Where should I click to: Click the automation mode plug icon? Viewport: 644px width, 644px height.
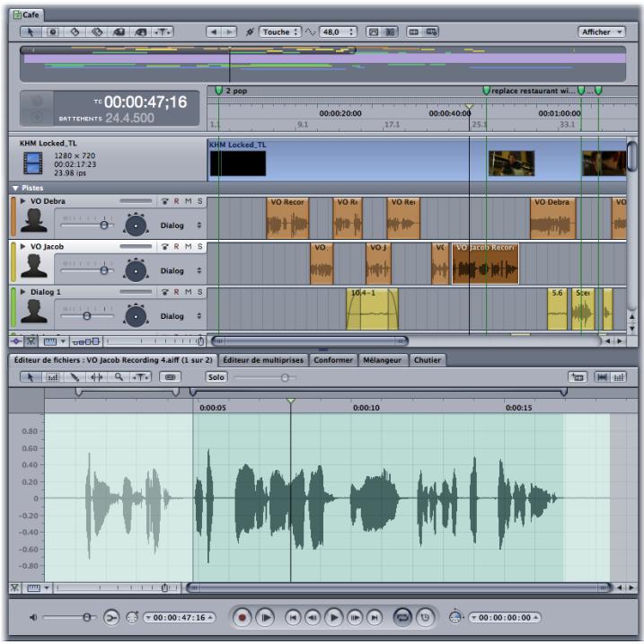[x=250, y=32]
